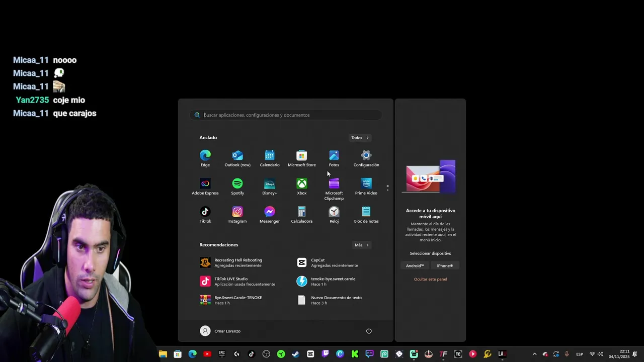
Task: Open File Explorer on the taskbar
Action: [x=163, y=354]
